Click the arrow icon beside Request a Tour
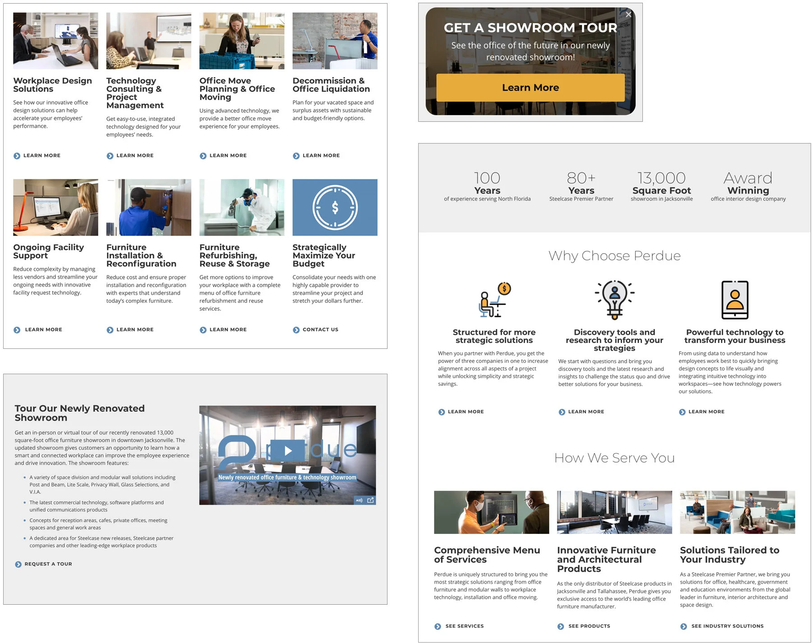Image resolution: width=812 pixels, height=644 pixels. pyautogui.click(x=18, y=564)
